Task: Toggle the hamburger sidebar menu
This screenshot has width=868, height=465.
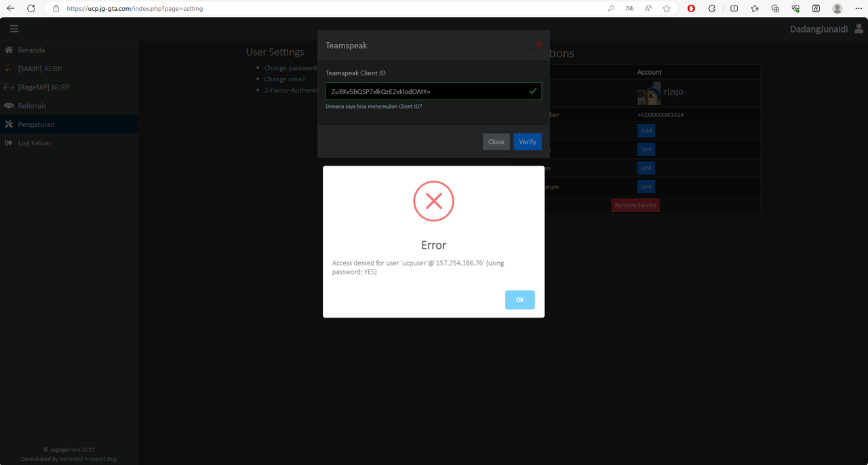Action: click(14, 29)
